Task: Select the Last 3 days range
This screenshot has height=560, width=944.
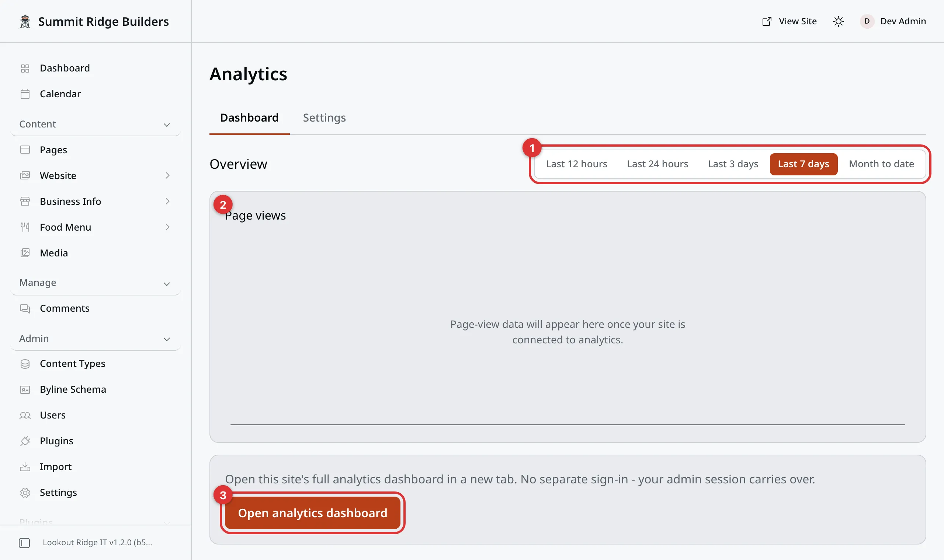Action: (x=733, y=164)
